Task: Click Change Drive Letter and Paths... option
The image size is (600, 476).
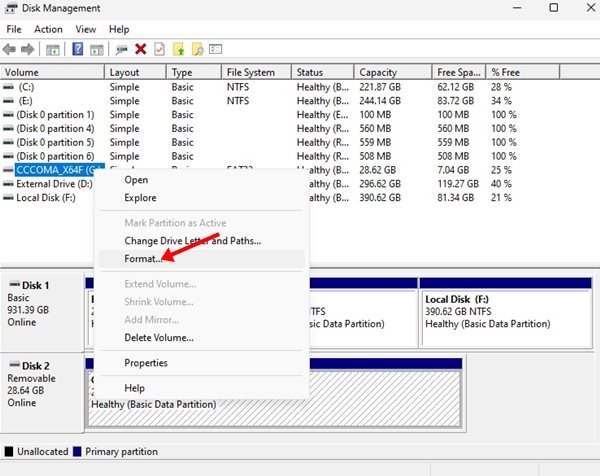Action: coord(192,240)
